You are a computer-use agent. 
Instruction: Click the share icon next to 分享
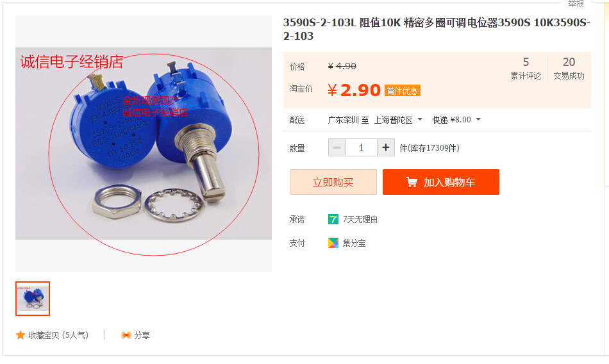pyautogui.click(x=126, y=335)
